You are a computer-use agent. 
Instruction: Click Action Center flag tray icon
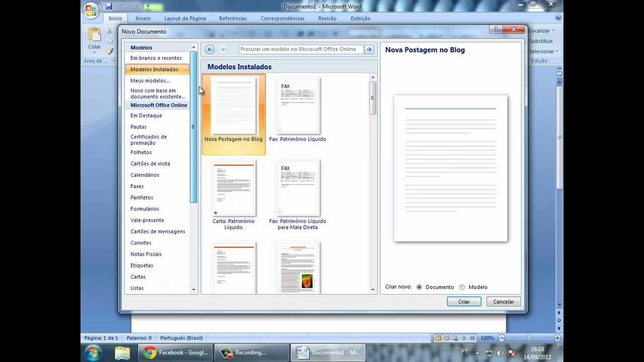(x=512, y=353)
